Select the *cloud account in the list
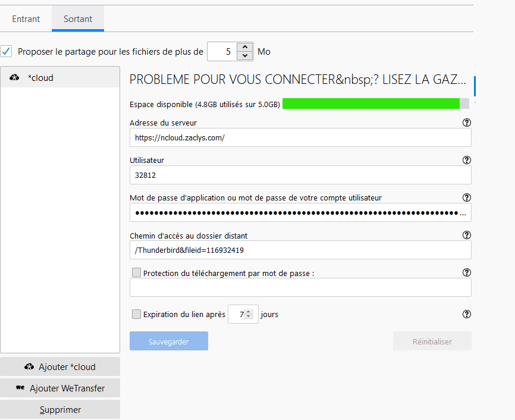The width and height of the screenshot is (515, 420). 59,78
